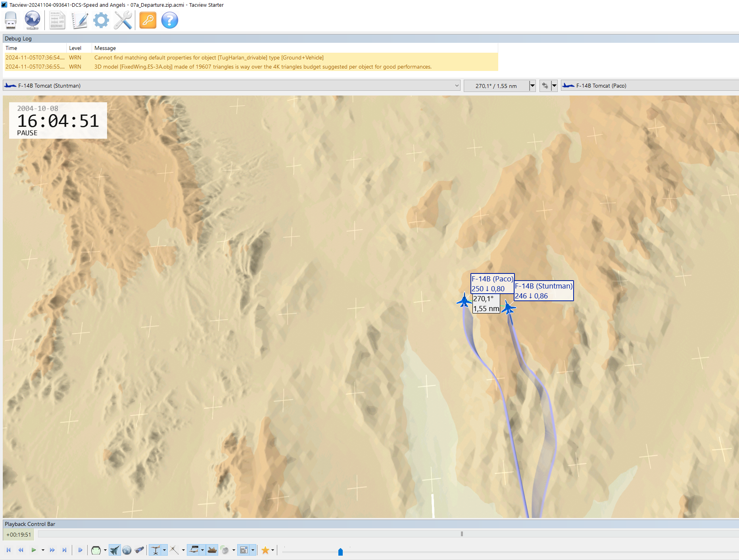Open the document report toolbar icon
This screenshot has width=739, height=560.
click(x=57, y=20)
